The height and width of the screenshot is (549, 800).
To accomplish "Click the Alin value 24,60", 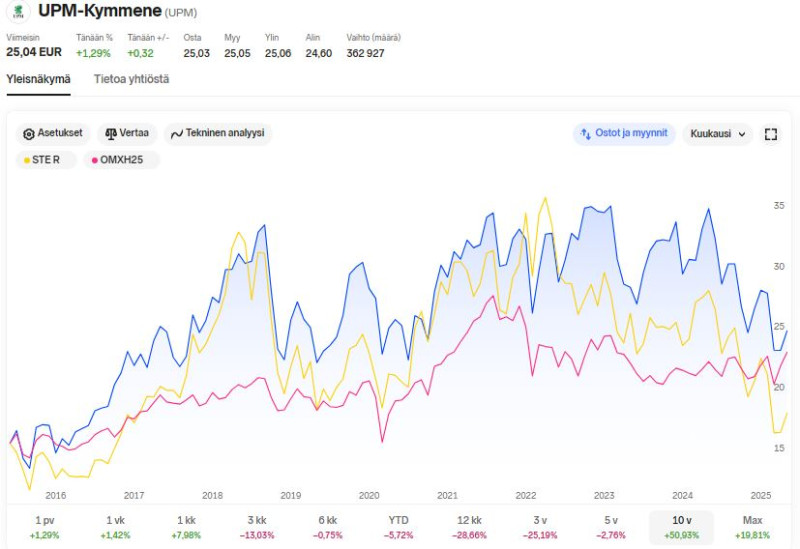I will (319, 53).
